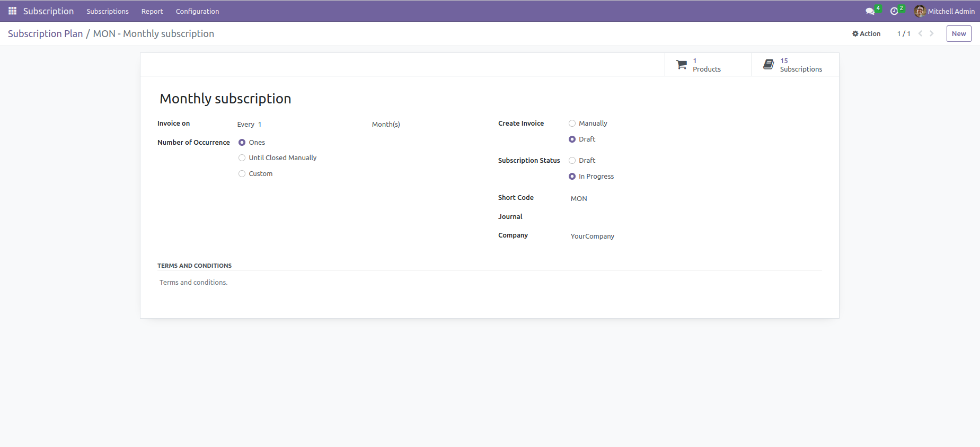Image resolution: width=980 pixels, height=447 pixels.
Task: Choose Manually for Create Invoice
Action: click(x=572, y=124)
